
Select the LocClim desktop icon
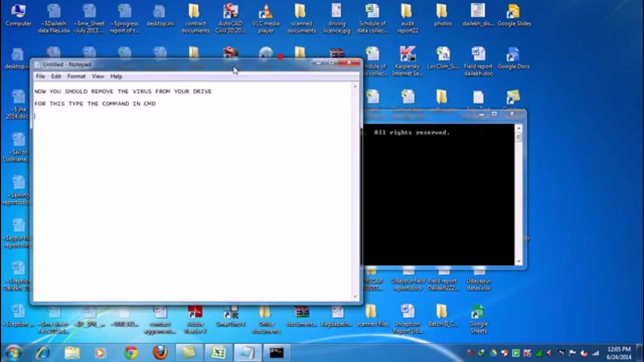[x=443, y=58]
